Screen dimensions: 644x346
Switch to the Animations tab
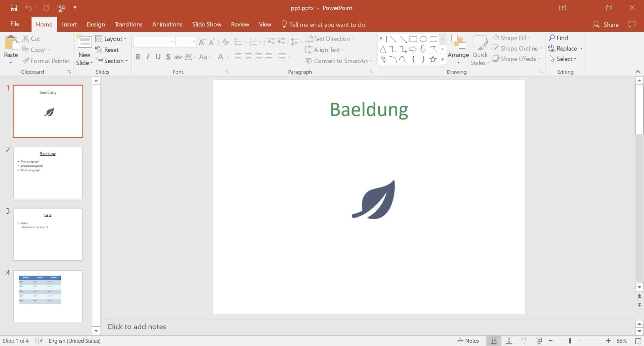(x=167, y=24)
